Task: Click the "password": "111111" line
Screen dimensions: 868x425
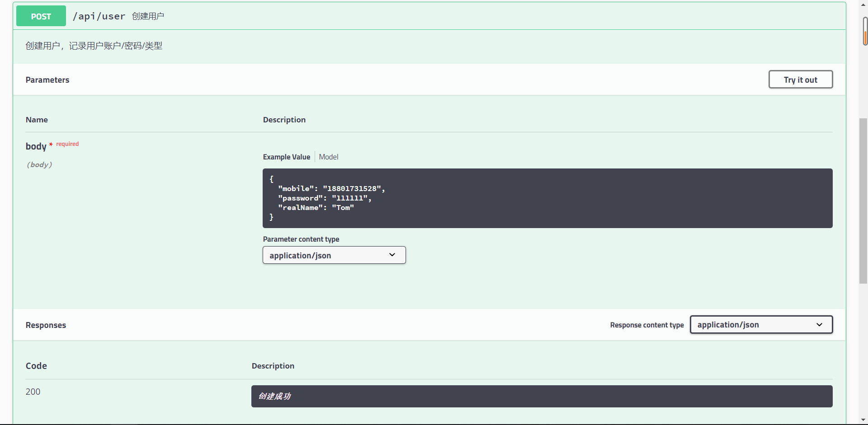Action: (325, 198)
